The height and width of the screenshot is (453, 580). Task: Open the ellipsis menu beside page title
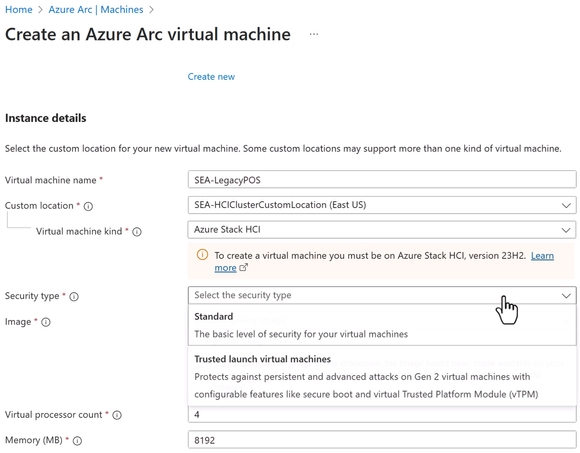pyautogui.click(x=314, y=34)
